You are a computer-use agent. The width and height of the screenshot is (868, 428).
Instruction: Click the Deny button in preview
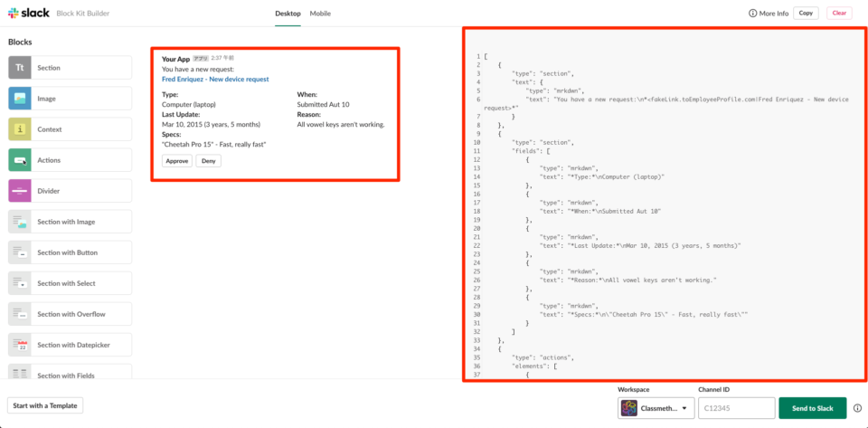point(209,161)
